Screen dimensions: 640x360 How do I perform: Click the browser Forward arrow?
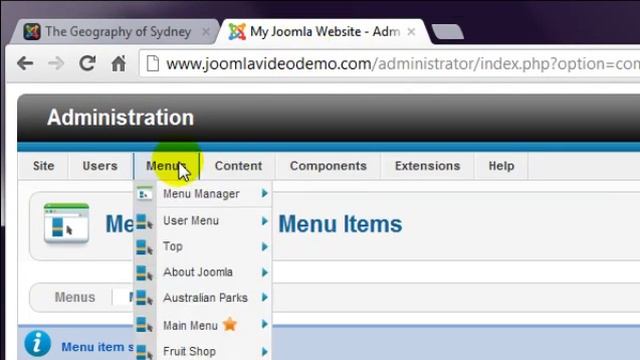point(56,63)
